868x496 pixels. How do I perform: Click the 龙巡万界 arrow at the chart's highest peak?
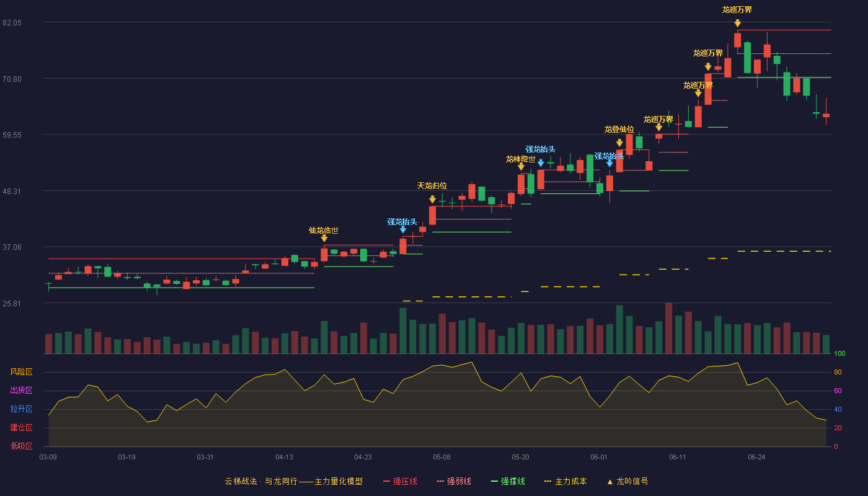click(737, 24)
